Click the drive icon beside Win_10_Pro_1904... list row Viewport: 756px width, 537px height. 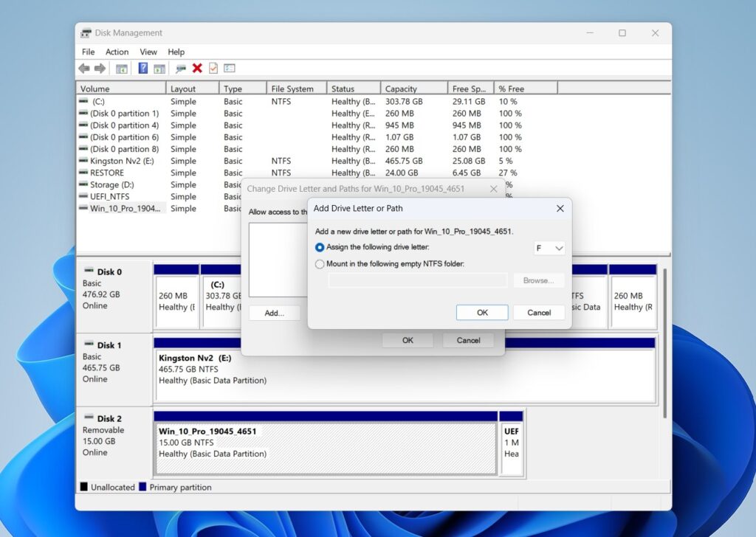(x=83, y=208)
